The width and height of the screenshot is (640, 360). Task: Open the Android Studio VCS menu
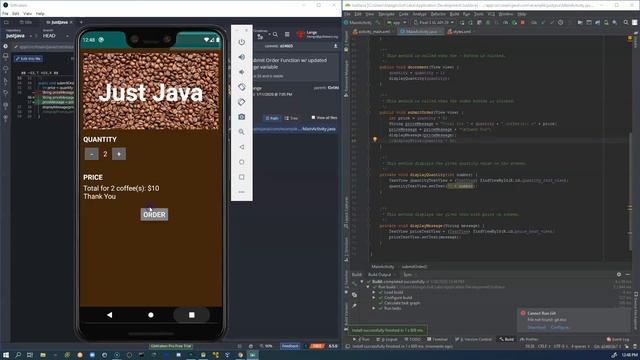[491, 14]
